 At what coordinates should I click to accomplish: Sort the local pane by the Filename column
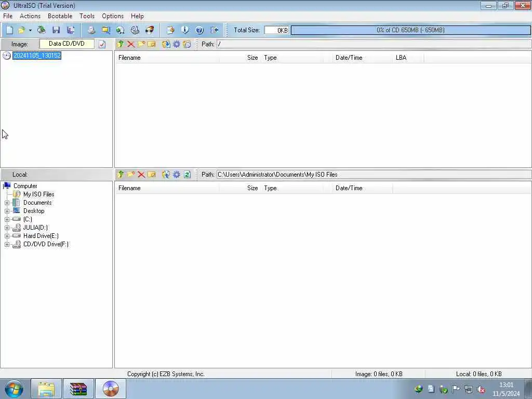click(167, 188)
